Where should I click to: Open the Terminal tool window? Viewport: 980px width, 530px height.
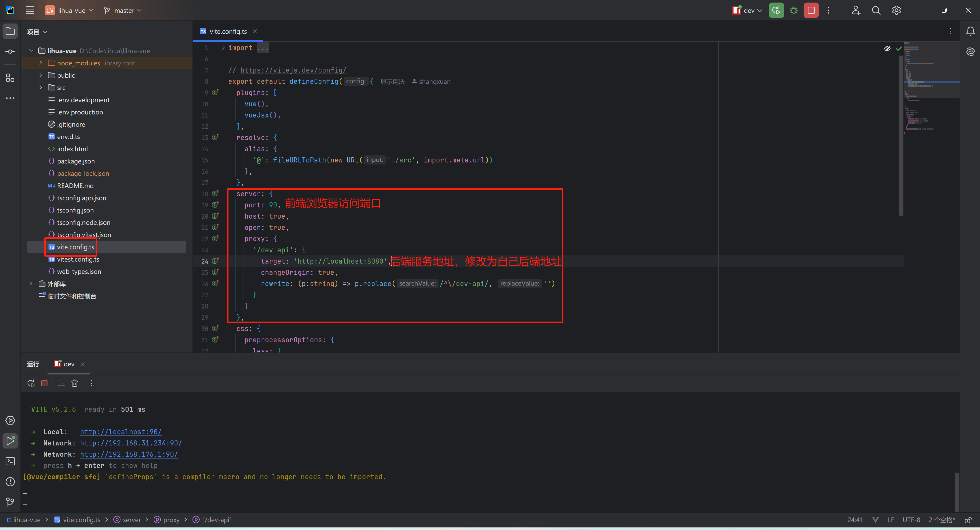click(10, 461)
